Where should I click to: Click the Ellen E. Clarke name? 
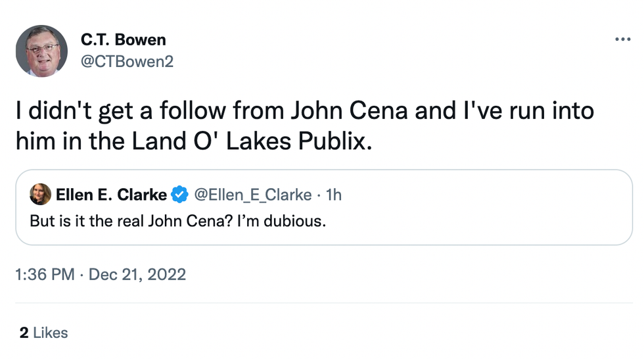[x=111, y=195]
